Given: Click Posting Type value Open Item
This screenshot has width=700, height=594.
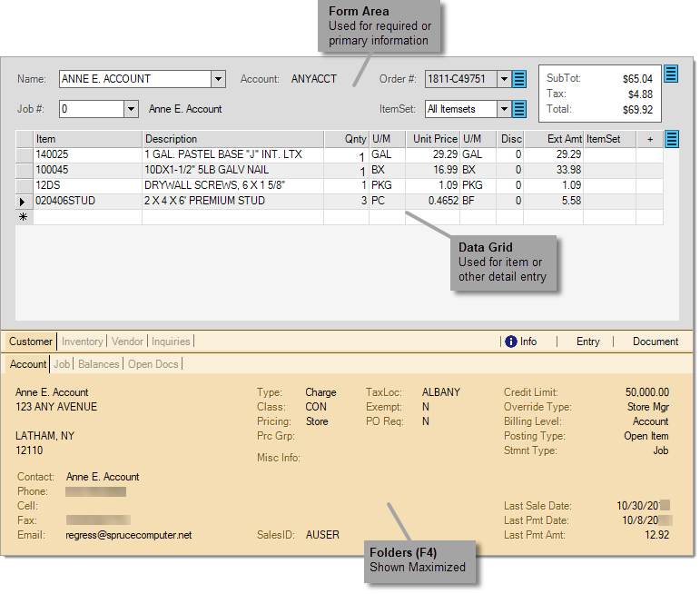Looking at the screenshot, I should click(x=646, y=436).
